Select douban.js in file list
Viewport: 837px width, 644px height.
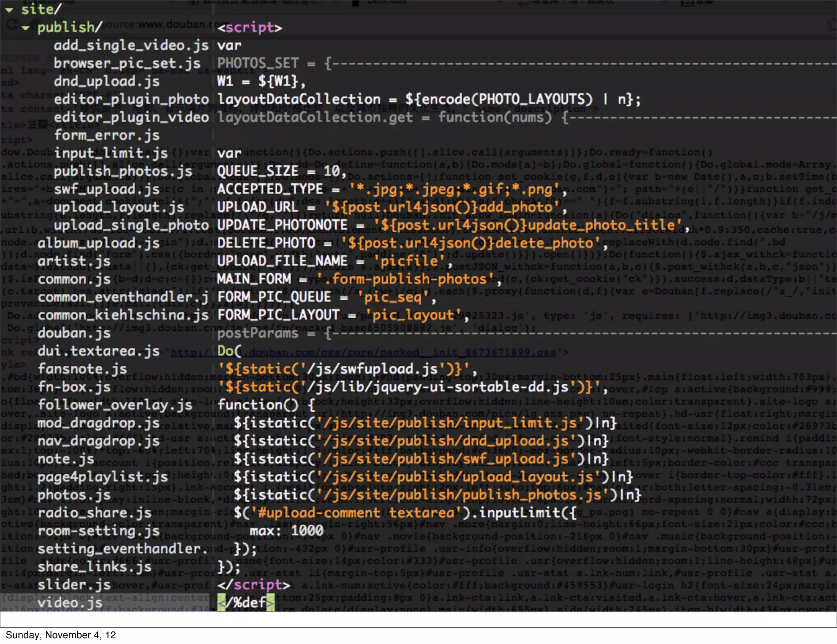click(74, 333)
